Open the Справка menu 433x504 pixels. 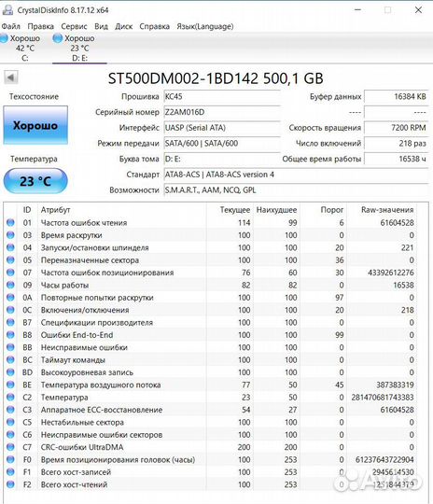[x=154, y=26]
